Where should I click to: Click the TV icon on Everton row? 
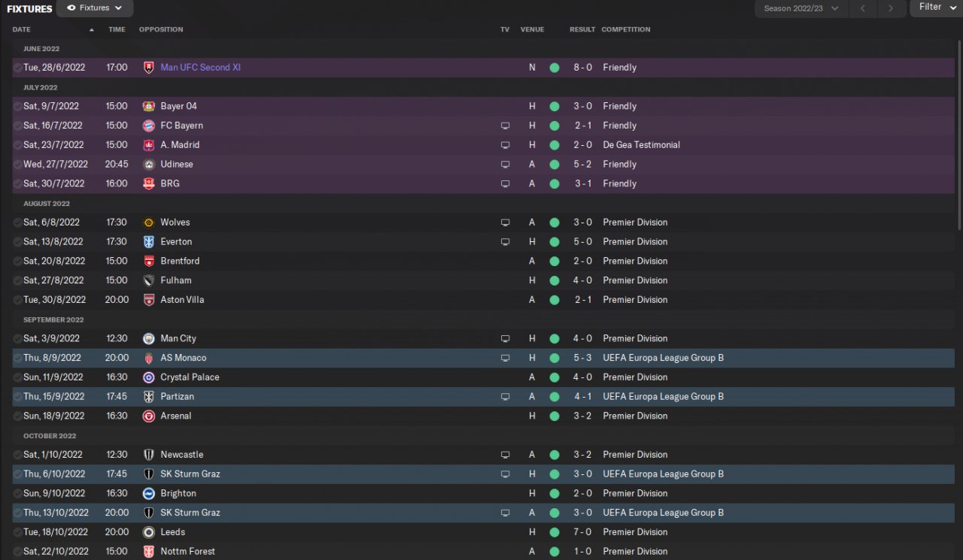click(x=506, y=242)
